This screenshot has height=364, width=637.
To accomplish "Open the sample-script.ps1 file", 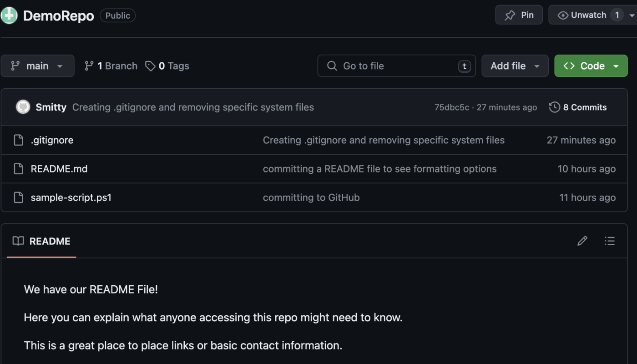I will tap(71, 197).
